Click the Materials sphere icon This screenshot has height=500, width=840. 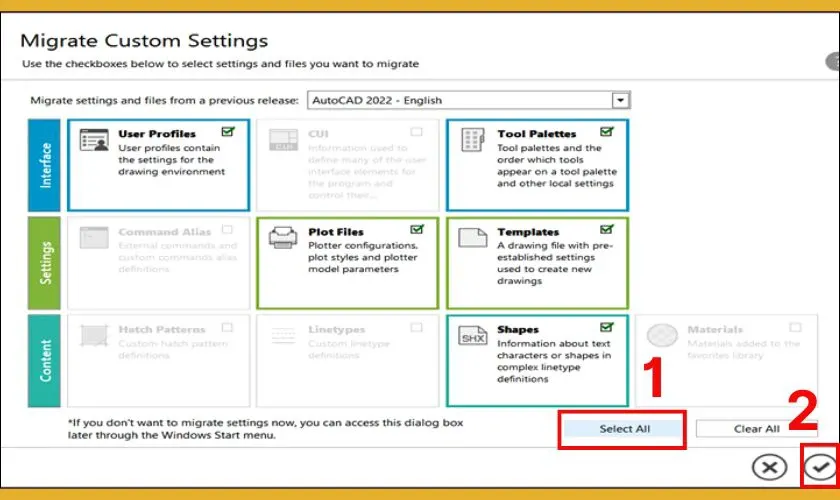coord(661,337)
